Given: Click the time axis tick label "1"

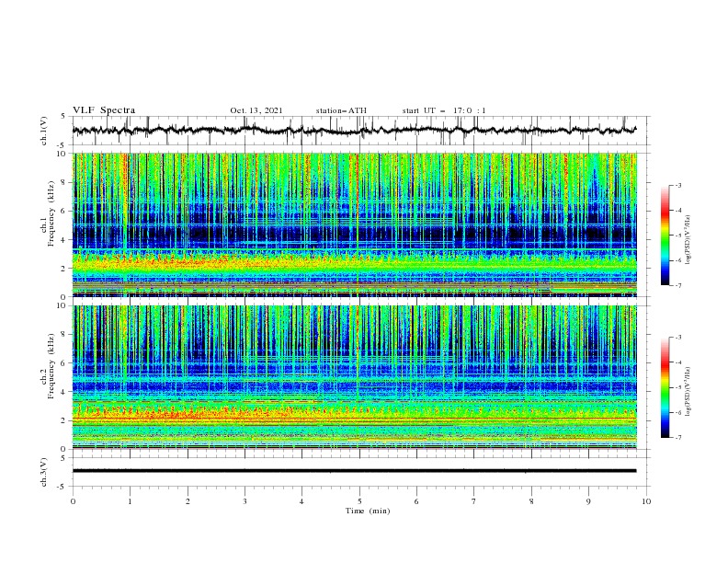Looking at the screenshot, I should 130,501.
